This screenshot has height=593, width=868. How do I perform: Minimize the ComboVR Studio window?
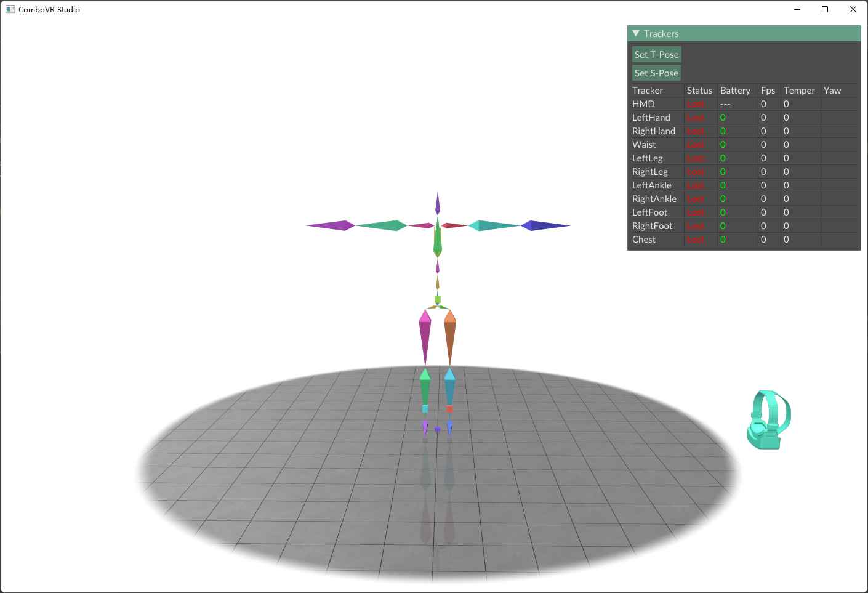[x=797, y=9]
